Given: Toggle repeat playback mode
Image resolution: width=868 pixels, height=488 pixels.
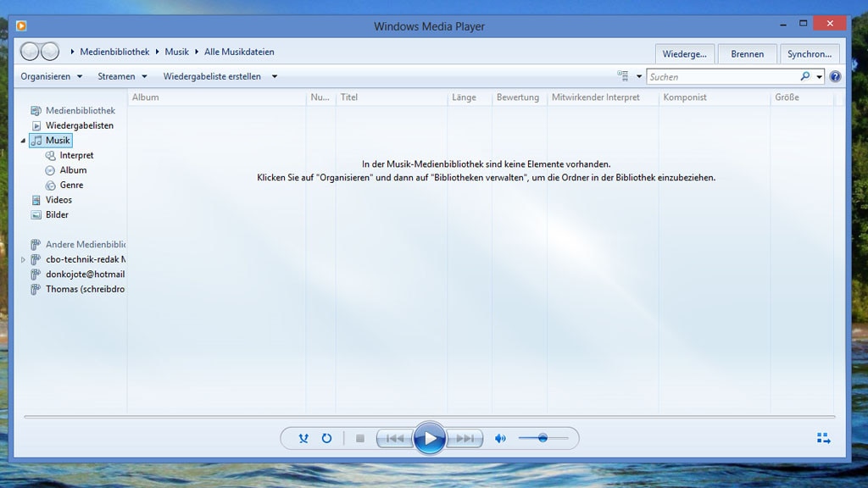Looking at the screenshot, I should tap(326, 438).
